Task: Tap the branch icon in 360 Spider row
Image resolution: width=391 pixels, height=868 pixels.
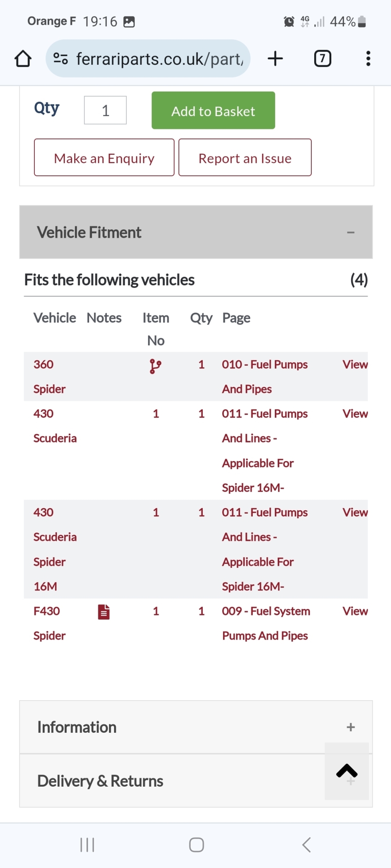Action: pyautogui.click(x=155, y=366)
